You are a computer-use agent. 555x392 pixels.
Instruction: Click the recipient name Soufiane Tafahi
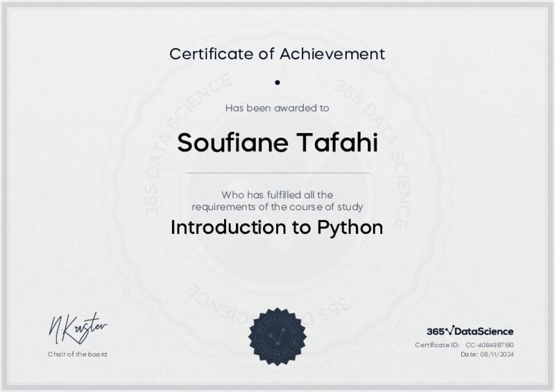pyautogui.click(x=277, y=142)
